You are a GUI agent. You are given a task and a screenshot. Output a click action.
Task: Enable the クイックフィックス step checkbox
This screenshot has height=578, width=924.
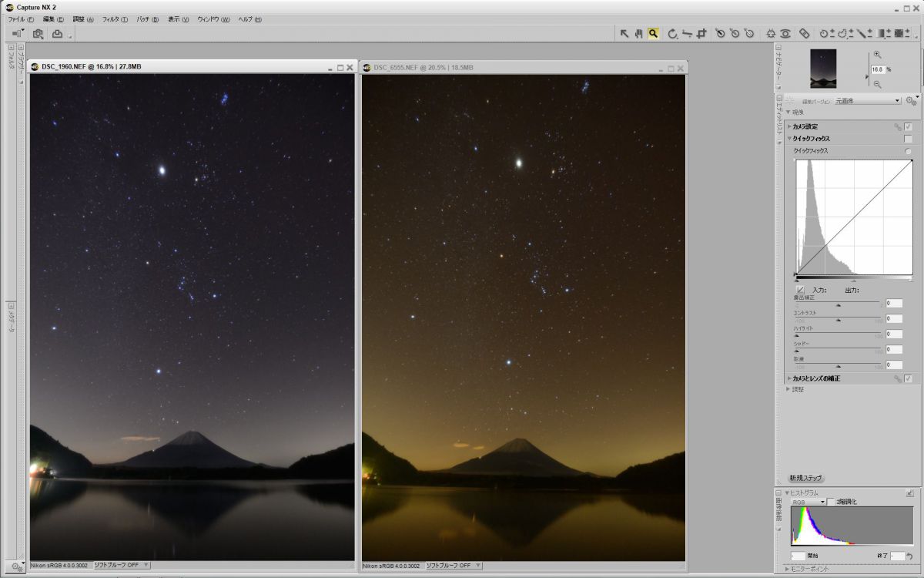coord(909,139)
